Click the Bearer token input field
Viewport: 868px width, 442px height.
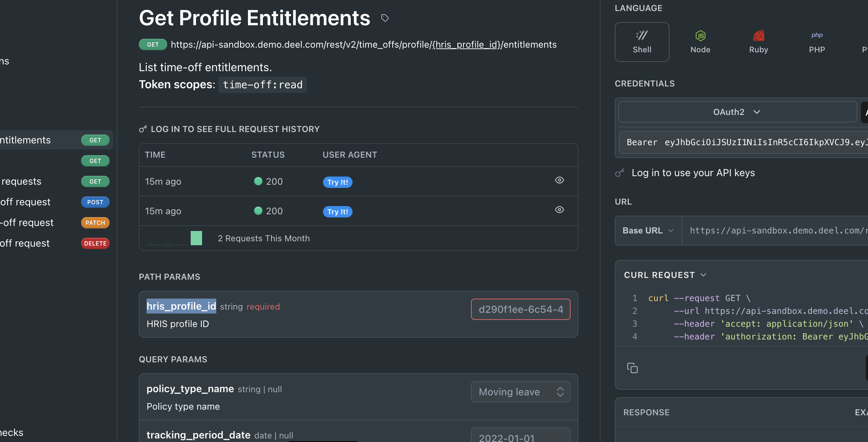tap(743, 142)
